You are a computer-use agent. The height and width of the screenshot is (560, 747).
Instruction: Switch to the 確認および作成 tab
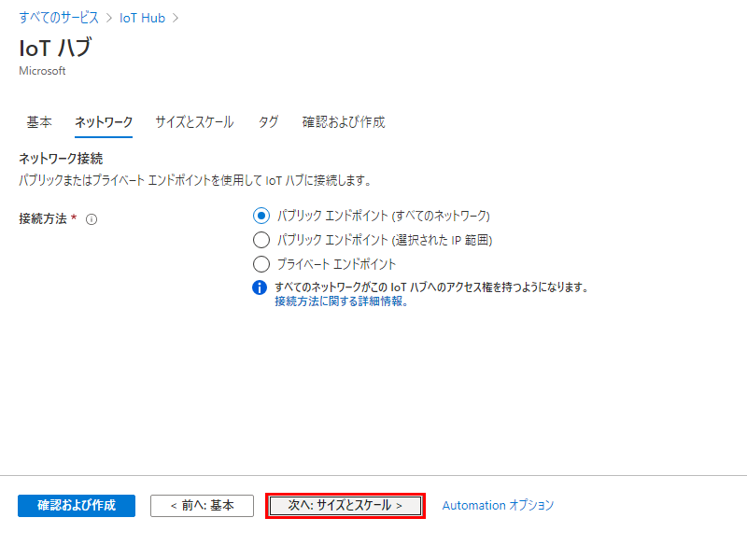[343, 122]
